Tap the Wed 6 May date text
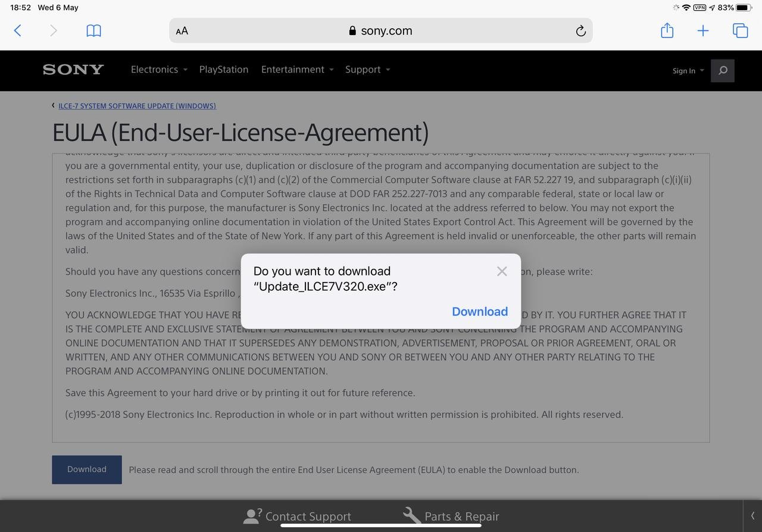Screen dimensions: 762x532 click(58, 8)
